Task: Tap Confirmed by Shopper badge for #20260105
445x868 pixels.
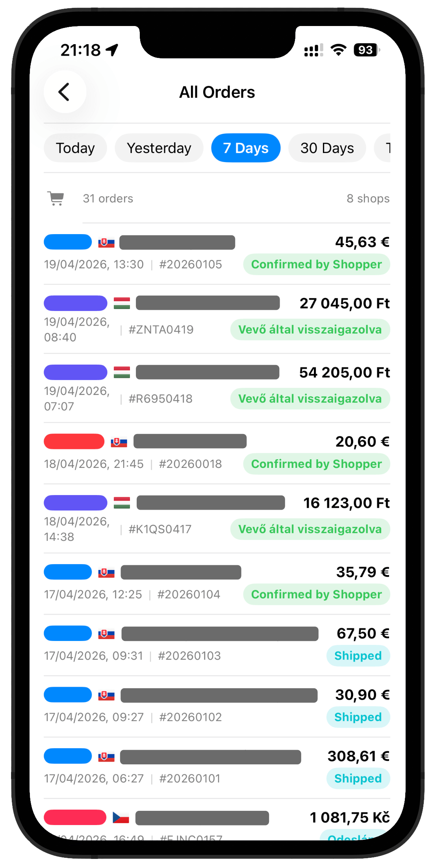Action: (x=316, y=264)
